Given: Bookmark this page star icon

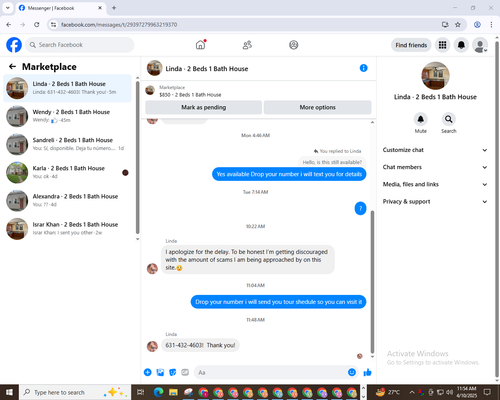Looking at the screenshot, I should (458, 24).
